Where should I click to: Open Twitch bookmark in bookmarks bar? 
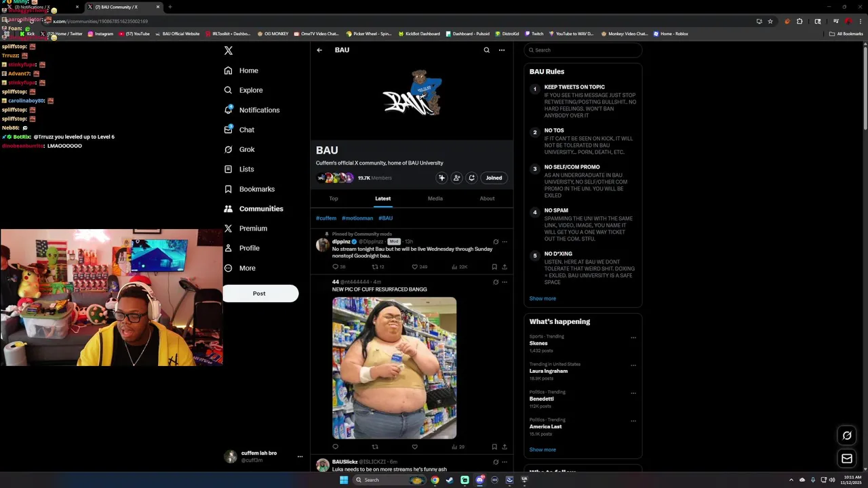tap(534, 34)
